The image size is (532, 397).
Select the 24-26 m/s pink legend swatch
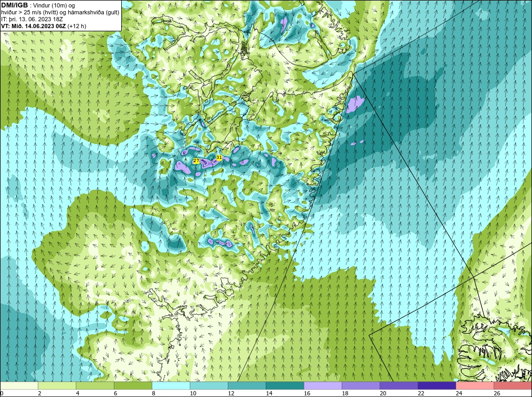click(x=475, y=385)
